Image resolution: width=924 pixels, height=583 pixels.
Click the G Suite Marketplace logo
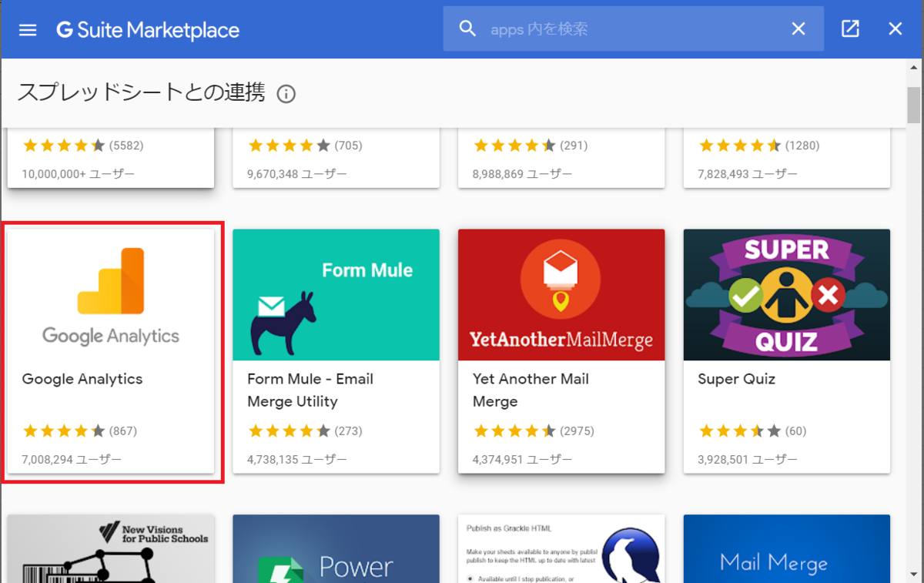coord(148,30)
